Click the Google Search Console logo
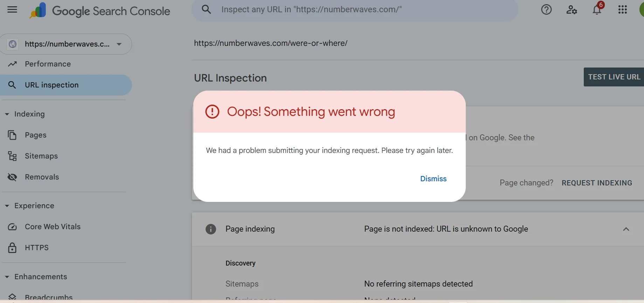This screenshot has width=644, height=303. tap(100, 11)
